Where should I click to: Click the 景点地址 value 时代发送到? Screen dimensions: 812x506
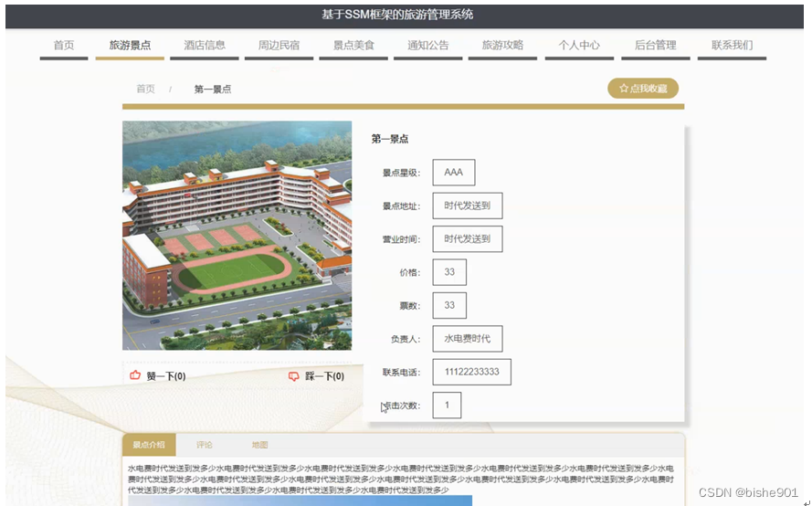(x=467, y=206)
